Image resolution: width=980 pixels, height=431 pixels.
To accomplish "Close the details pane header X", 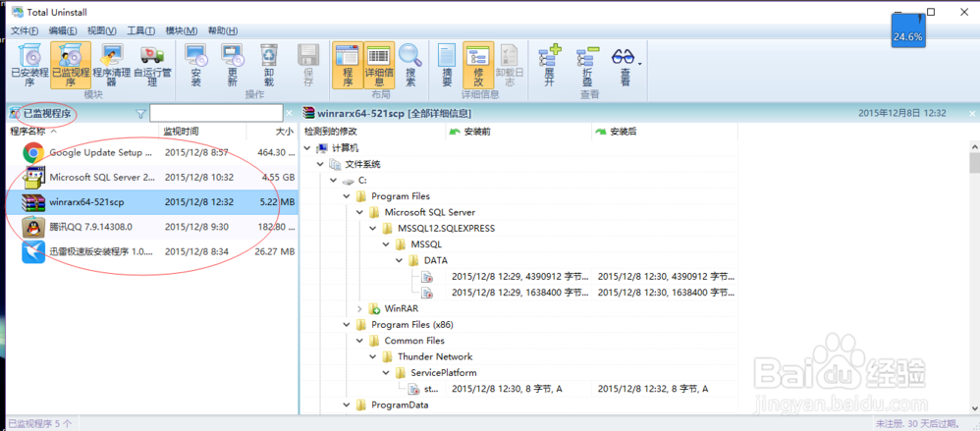I will 972,114.
